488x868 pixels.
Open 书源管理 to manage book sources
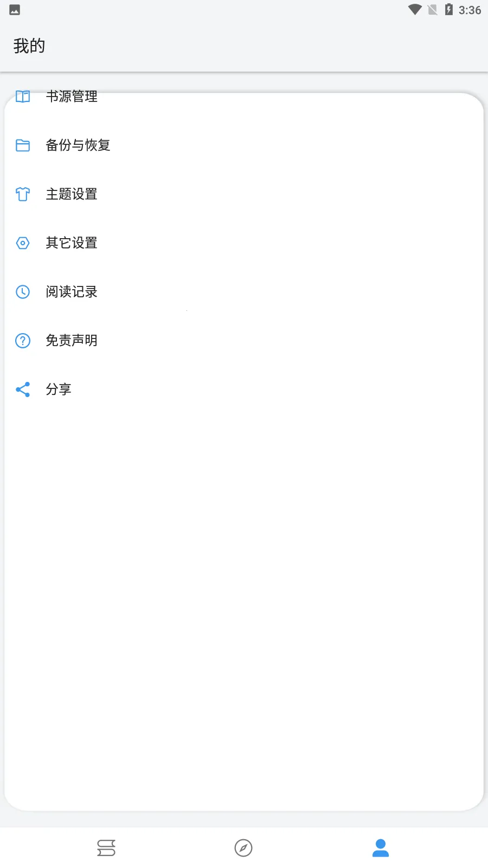72,97
